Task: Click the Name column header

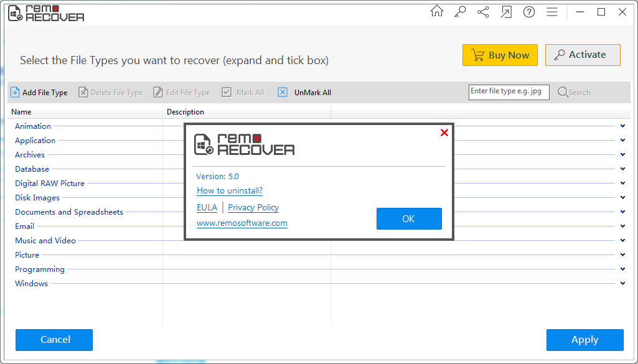Action: [x=85, y=112]
